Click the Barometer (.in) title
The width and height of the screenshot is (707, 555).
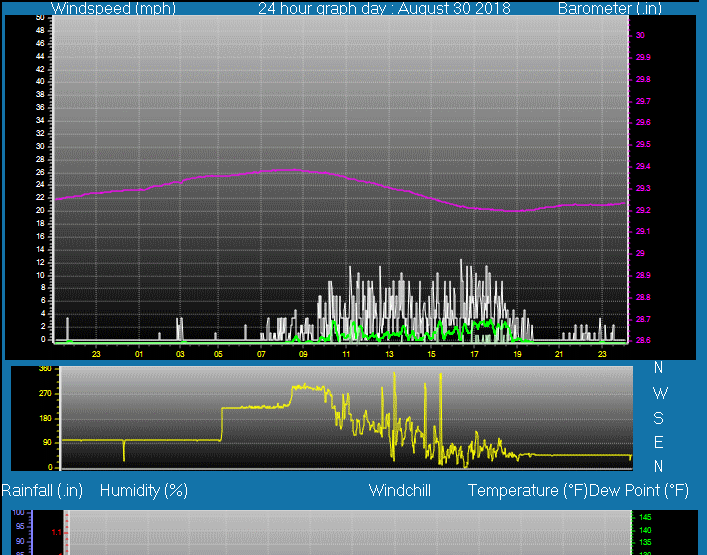[x=610, y=8]
